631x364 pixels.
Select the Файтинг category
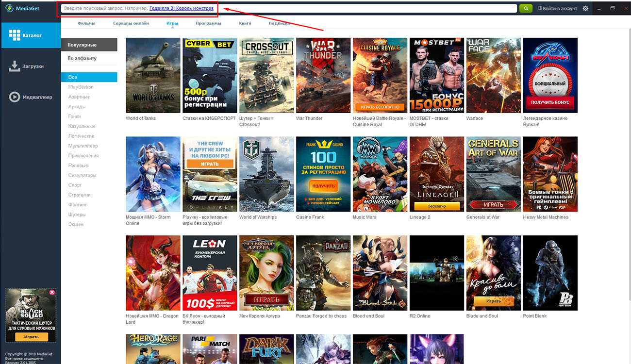78,205
